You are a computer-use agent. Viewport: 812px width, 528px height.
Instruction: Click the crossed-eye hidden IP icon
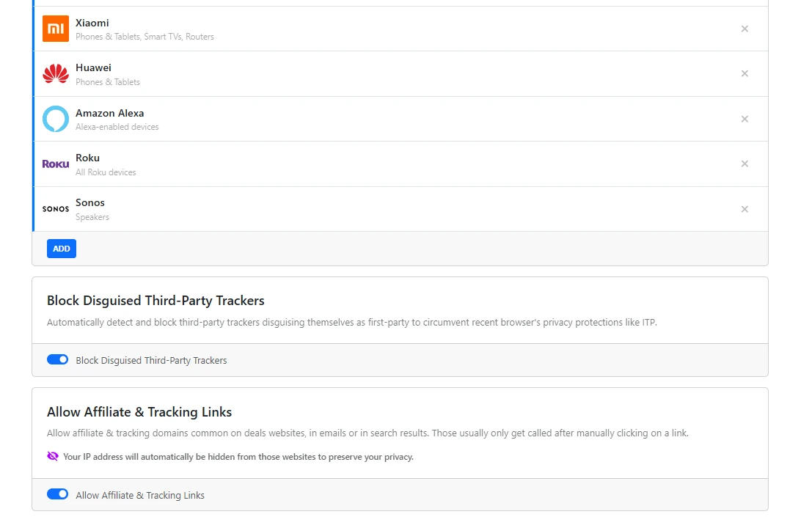[52, 455]
